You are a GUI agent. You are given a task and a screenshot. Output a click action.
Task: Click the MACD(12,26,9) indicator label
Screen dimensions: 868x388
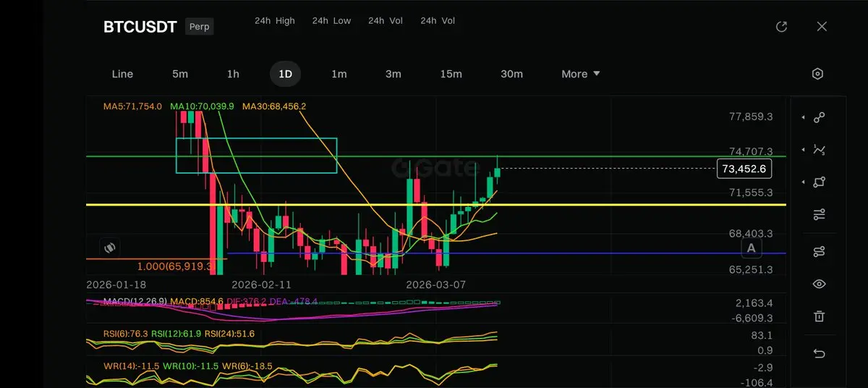(135, 301)
